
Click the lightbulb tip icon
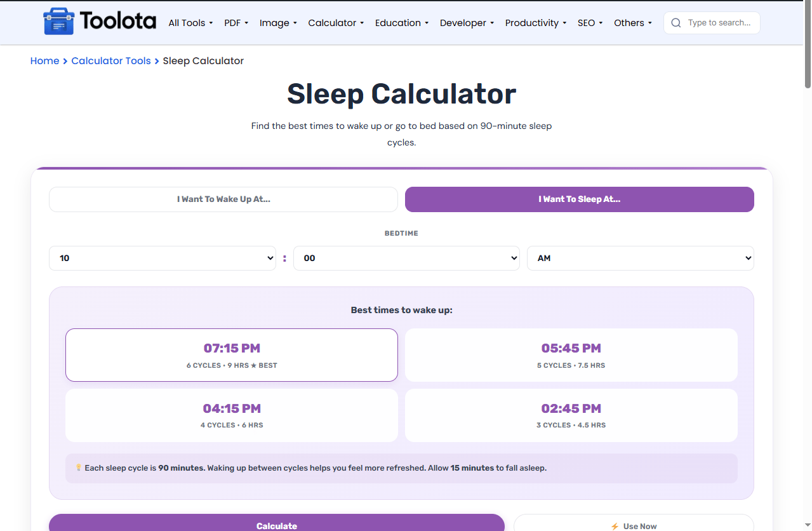click(79, 467)
